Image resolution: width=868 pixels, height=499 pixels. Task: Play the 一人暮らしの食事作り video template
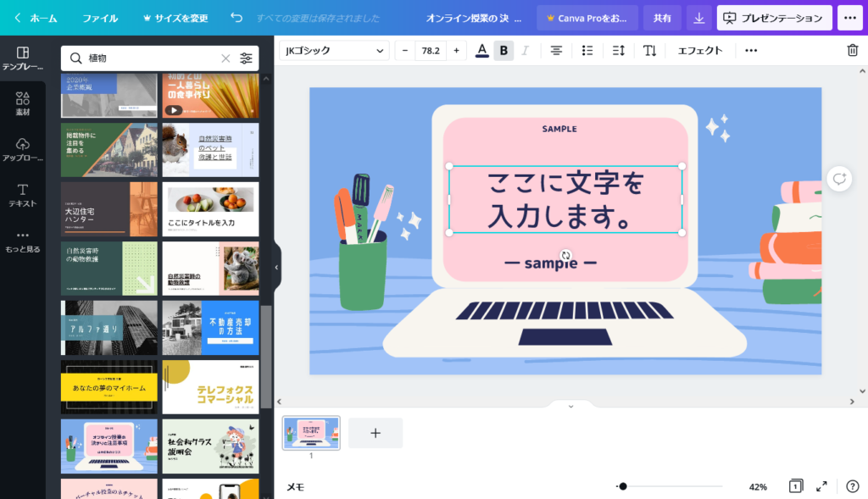click(x=174, y=110)
